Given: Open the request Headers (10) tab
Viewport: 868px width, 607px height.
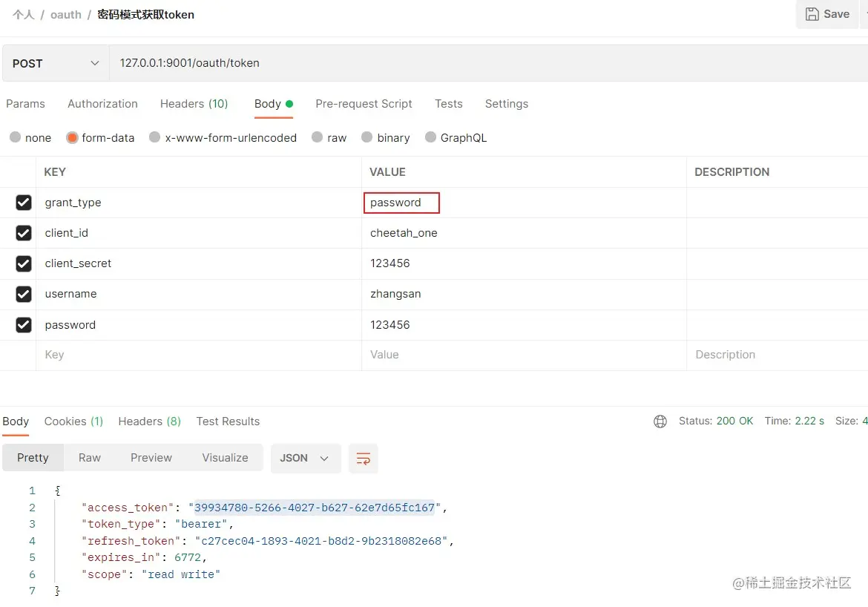Looking at the screenshot, I should (x=194, y=104).
